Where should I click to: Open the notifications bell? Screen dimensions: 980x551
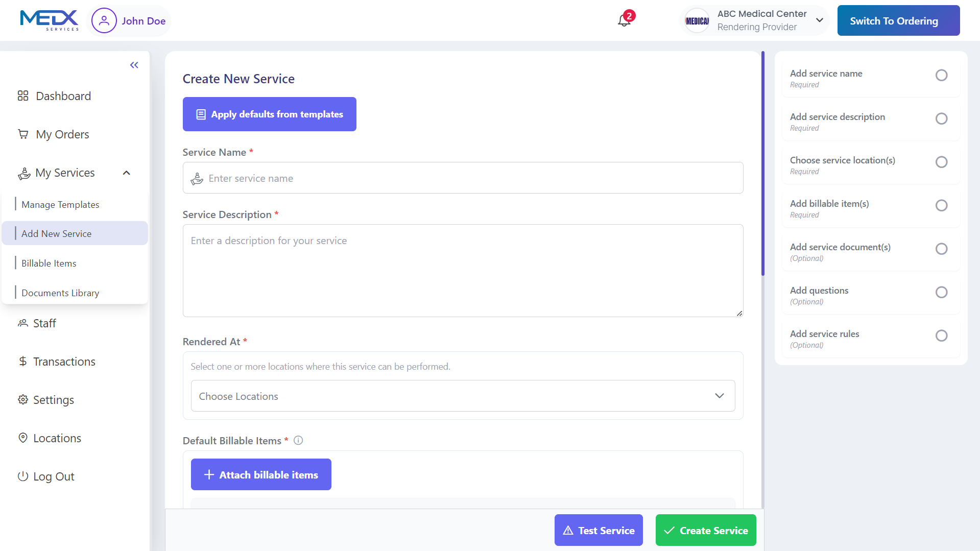click(624, 20)
